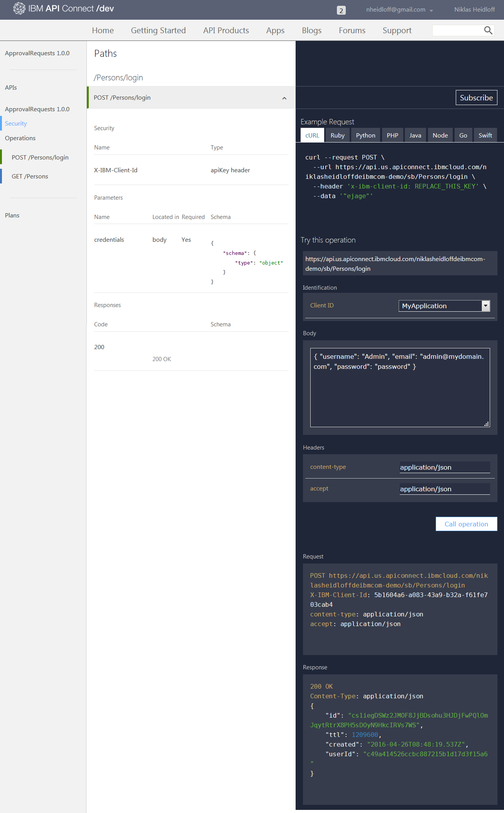Click the Example Request heading
This screenshot has width=504, height=813.
(x=327, y=122)
